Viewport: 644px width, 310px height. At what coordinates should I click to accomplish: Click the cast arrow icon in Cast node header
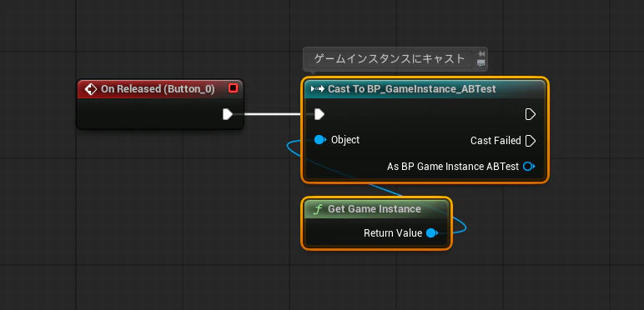pos(318,89)
